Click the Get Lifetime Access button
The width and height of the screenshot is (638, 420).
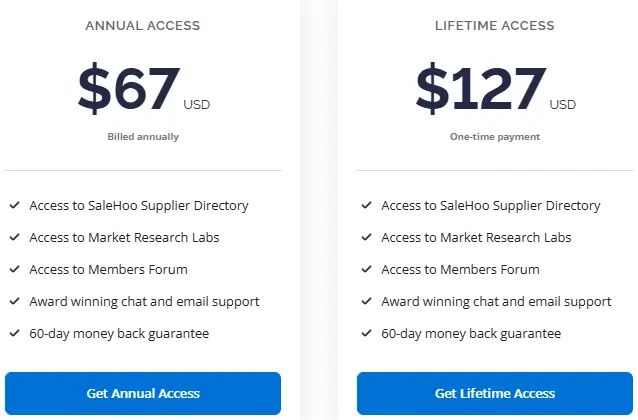(x=494, y=393)
